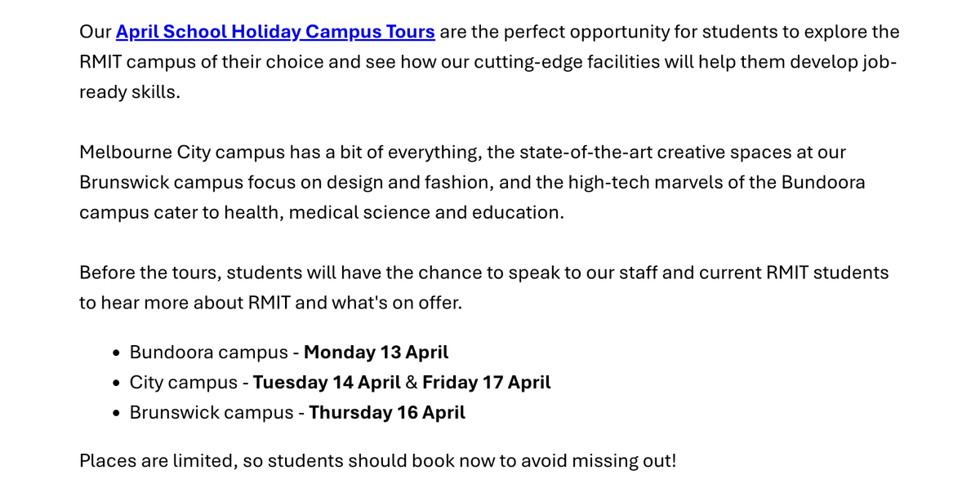The height and width of the screenshot is (479, 980).
Task: Click the bullet point before Bundoora campus
Action: [114, 353]
